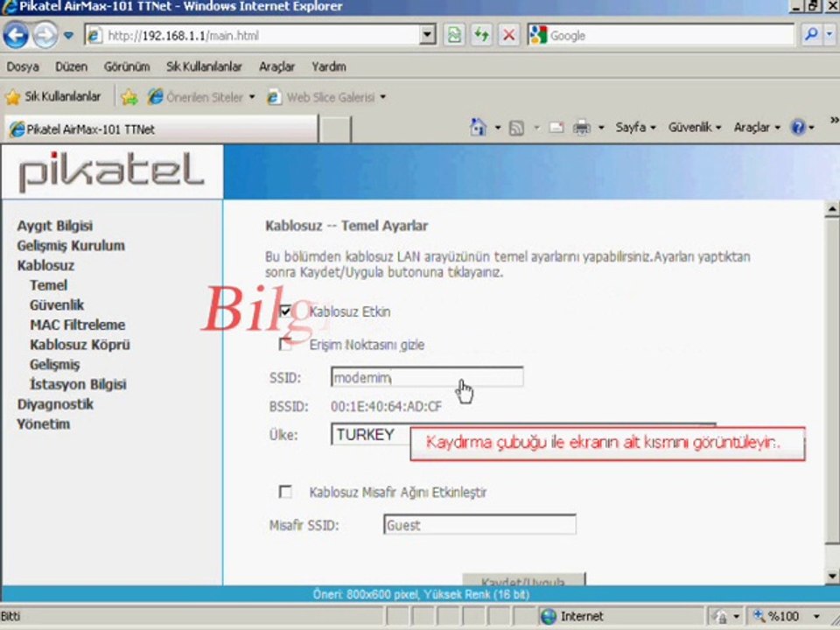Click the Pikatel logo
The height and width of the screenshot is (630, 840).
111,172
